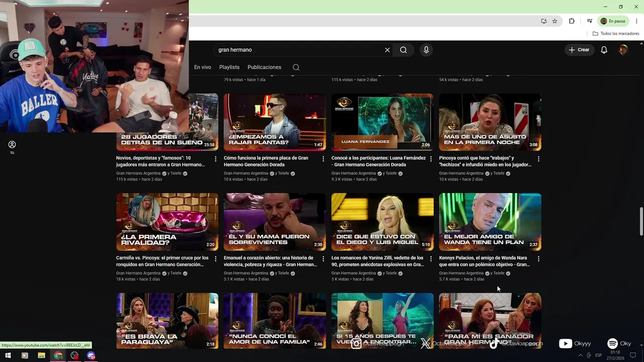
Task: Open options for 'Pincoya contó' video
Action: pos(539,159)
